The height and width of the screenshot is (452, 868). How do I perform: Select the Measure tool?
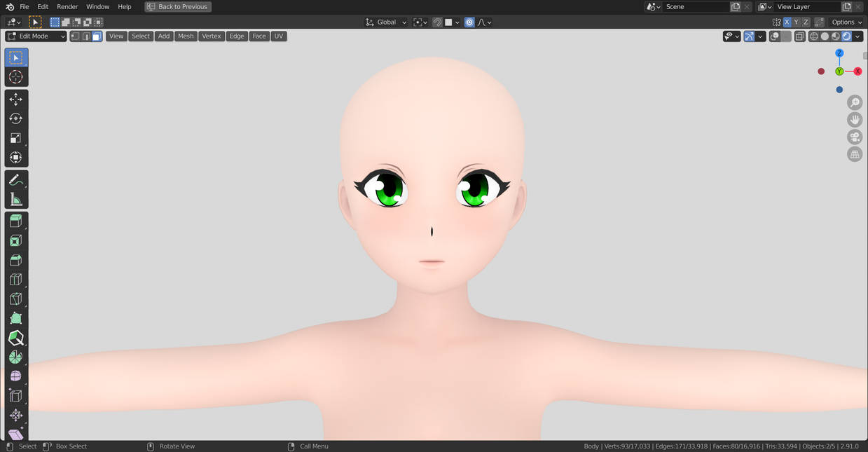pos(16,200)
